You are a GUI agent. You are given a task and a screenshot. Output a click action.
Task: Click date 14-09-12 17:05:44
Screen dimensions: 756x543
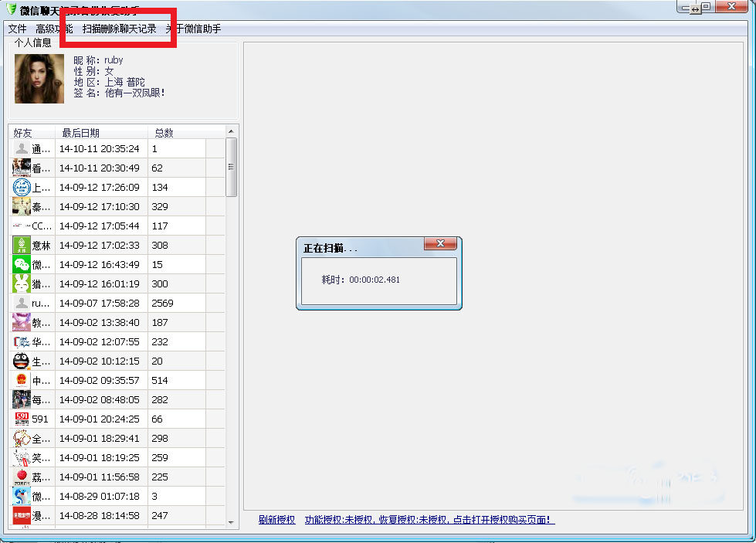(x=100, y=226)
